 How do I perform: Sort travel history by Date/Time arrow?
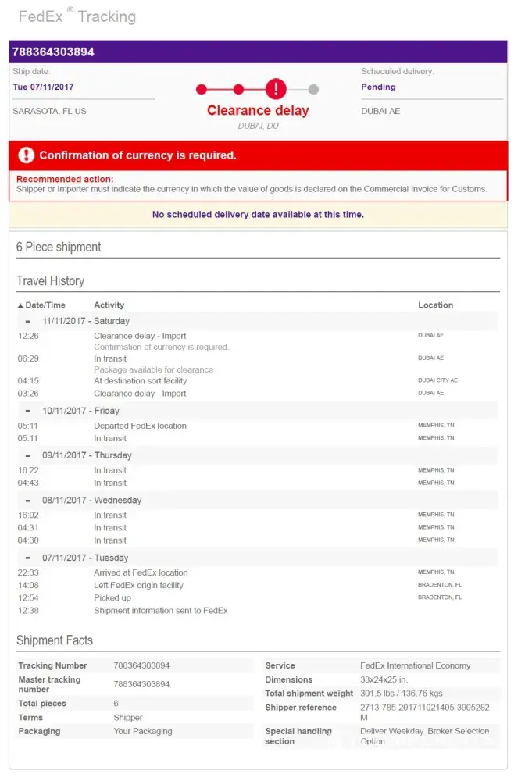point(20,305)
